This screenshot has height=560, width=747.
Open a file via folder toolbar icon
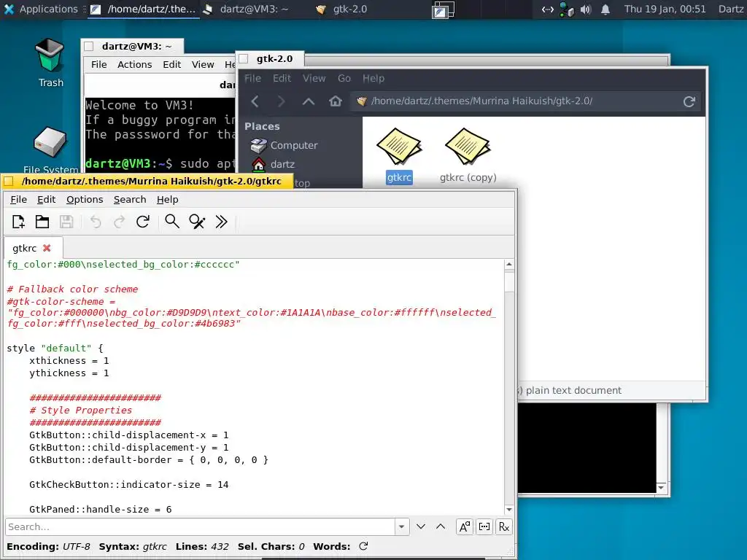pos(42,222)
